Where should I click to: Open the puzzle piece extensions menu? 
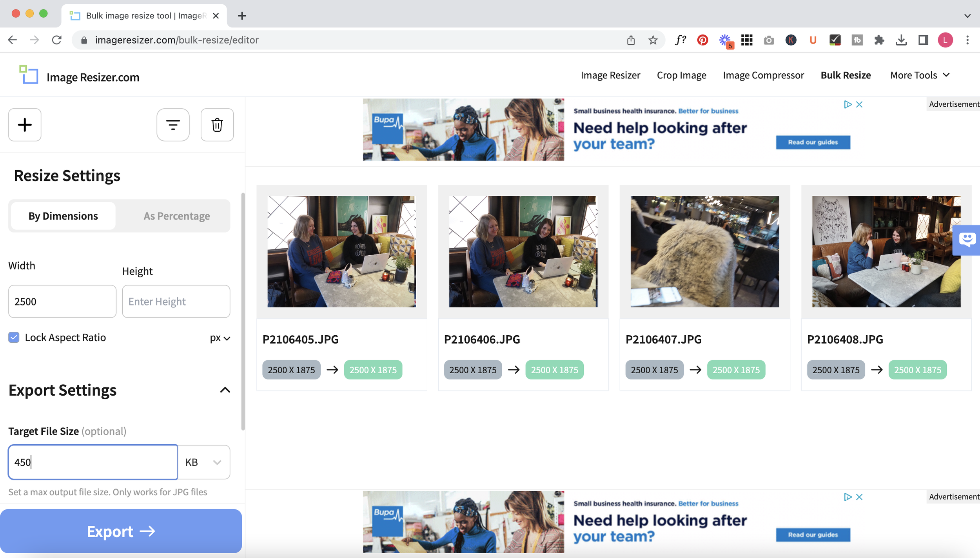[879, 40]
